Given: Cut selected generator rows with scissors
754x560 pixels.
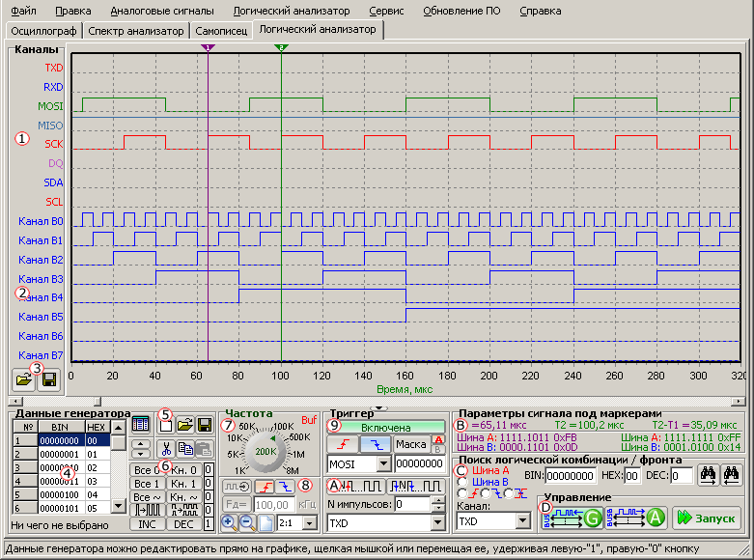Looking at the screenshot, I should click(166, 449).
